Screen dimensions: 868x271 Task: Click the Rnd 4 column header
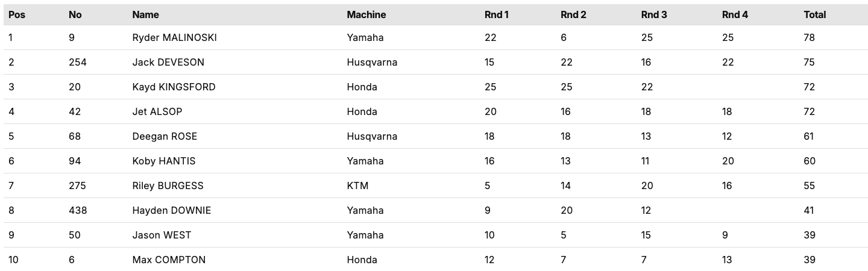[735, 14]
